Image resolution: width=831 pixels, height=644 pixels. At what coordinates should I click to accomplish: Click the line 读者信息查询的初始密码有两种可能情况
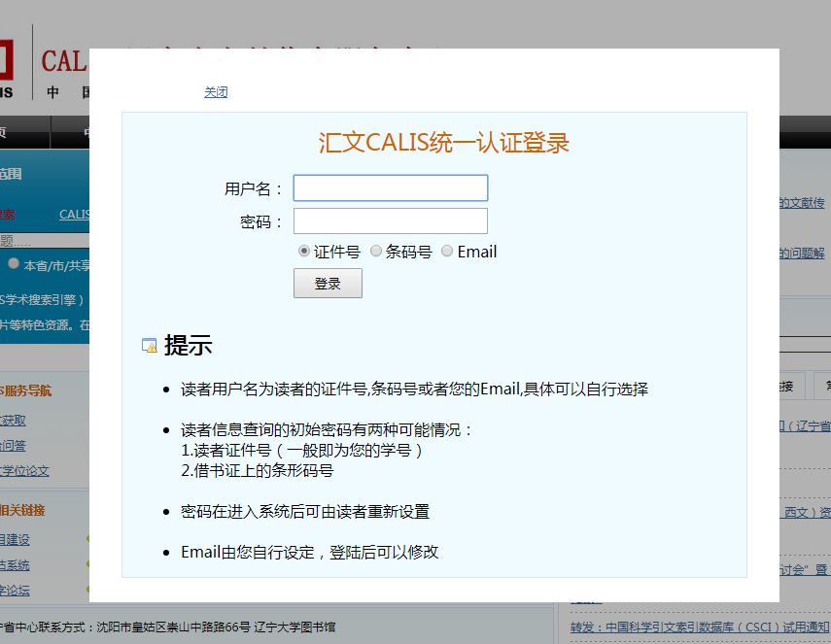[x=326, y=429]
